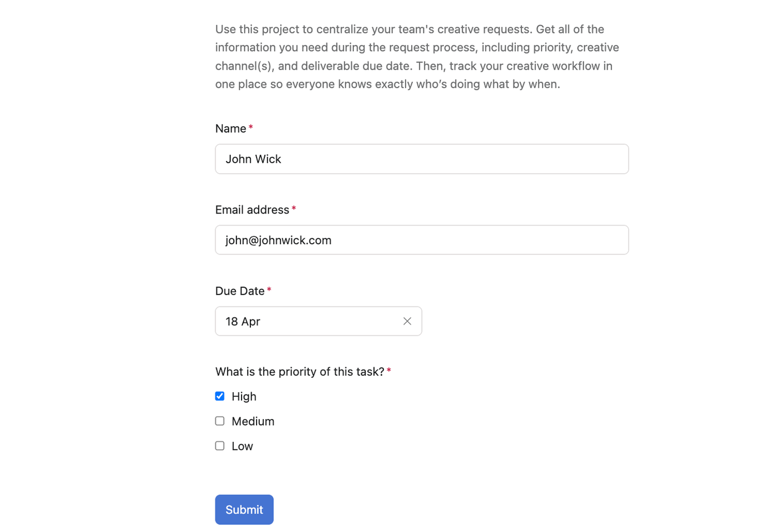Viewport: 779px width, 532px height.
Task: Click the asterisk after the priority question
Action: click(x=389, y=371)
